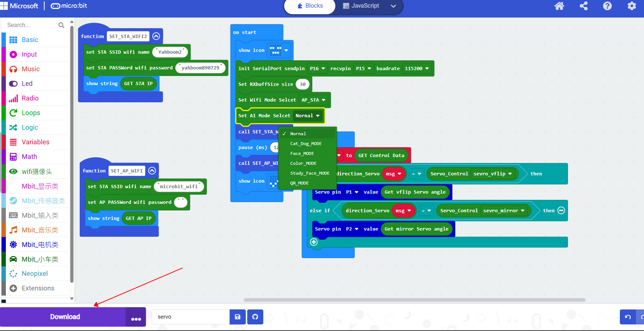Click the Undo arrow icon
This screenshot has width=644, height=331.
[x=628, y=317]
